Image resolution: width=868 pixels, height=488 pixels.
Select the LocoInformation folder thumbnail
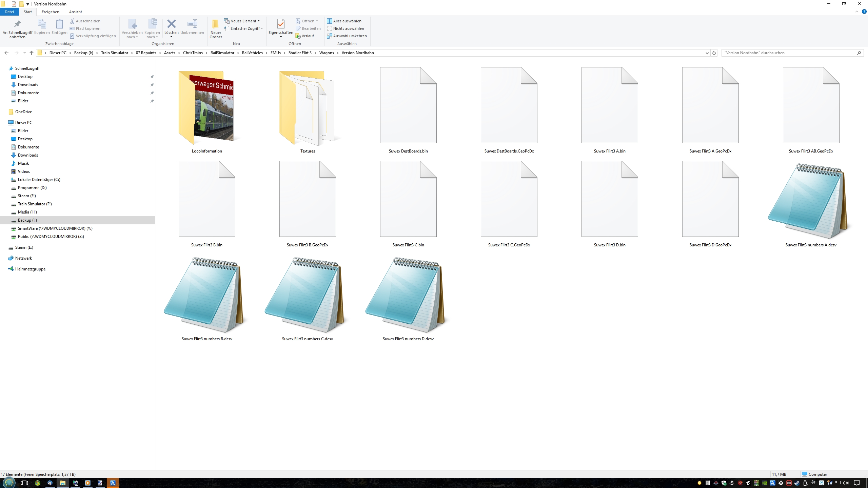point(206,108)
